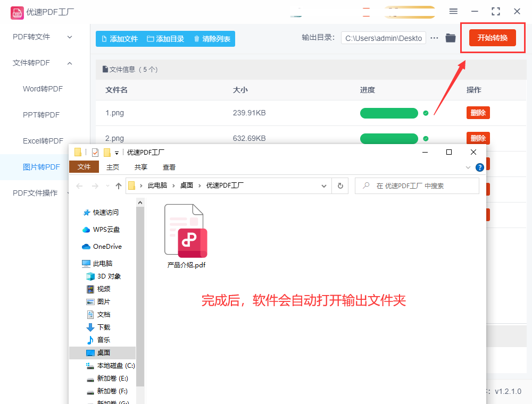Click the green check icon for 2.png
The height and width of the screenshot is (404, 532).
pyautogui.click(x=426, y=139)
